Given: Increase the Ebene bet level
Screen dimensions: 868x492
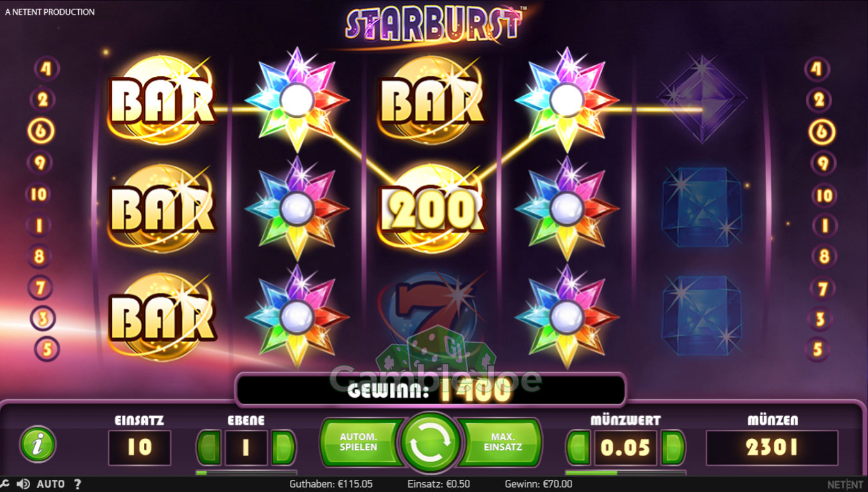Looking at the screenshot, I should point(284,447).
